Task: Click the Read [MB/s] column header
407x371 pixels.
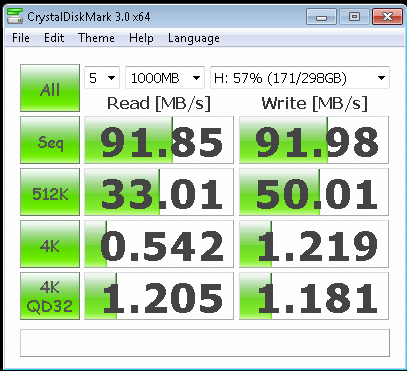Action: tap(159, 103)
